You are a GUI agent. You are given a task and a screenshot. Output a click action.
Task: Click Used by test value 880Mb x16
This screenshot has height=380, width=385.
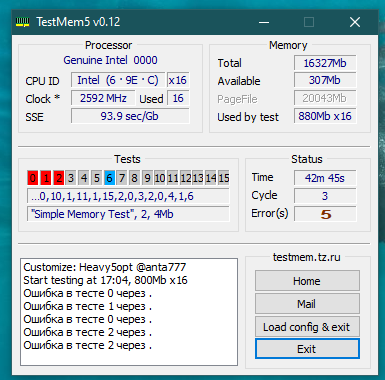point(325,116)
